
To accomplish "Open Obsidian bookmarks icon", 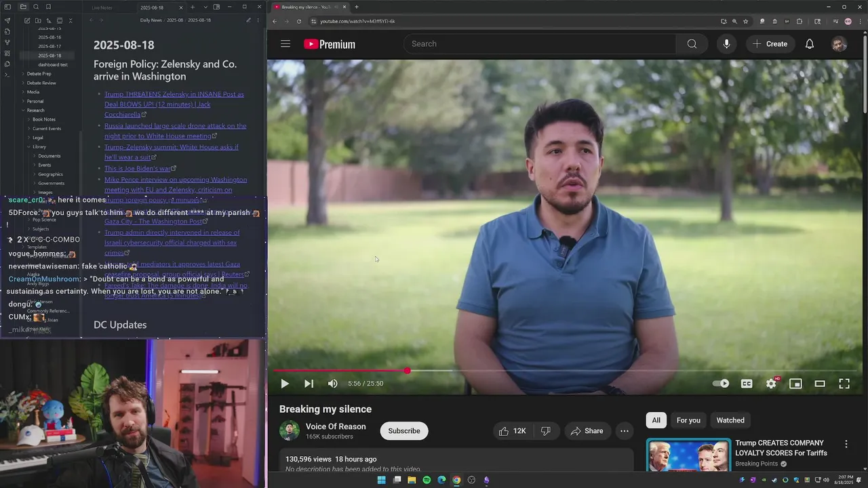I will [x=48, y=7].
